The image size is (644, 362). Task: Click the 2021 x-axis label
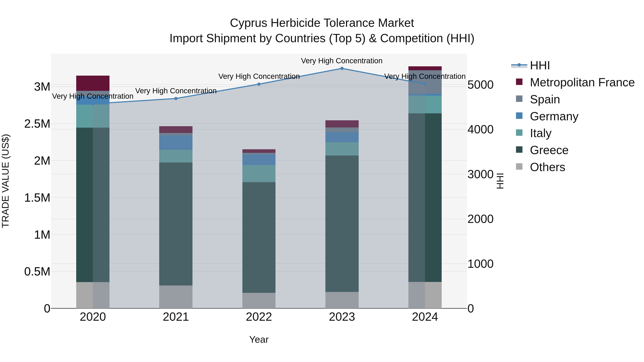[x=176, y=317]
